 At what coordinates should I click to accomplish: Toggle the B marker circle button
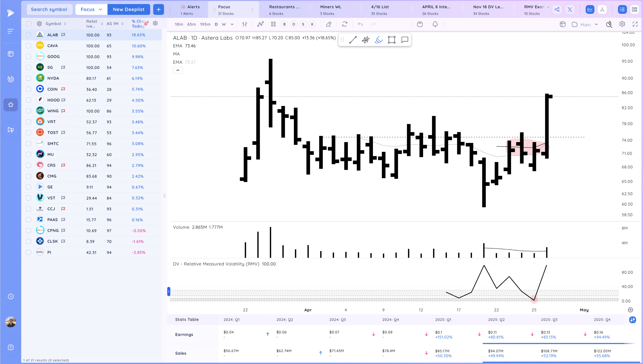[284, 24]
